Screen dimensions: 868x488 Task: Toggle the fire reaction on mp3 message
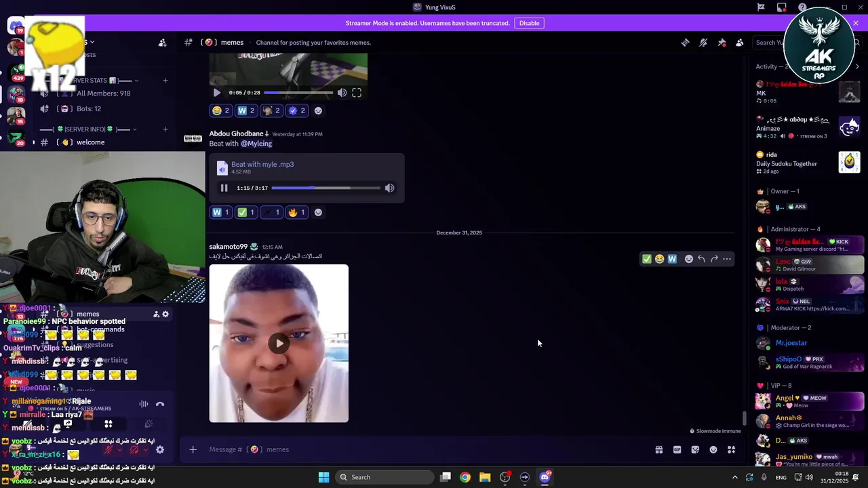pyautogui.click(x=297, y=212)
